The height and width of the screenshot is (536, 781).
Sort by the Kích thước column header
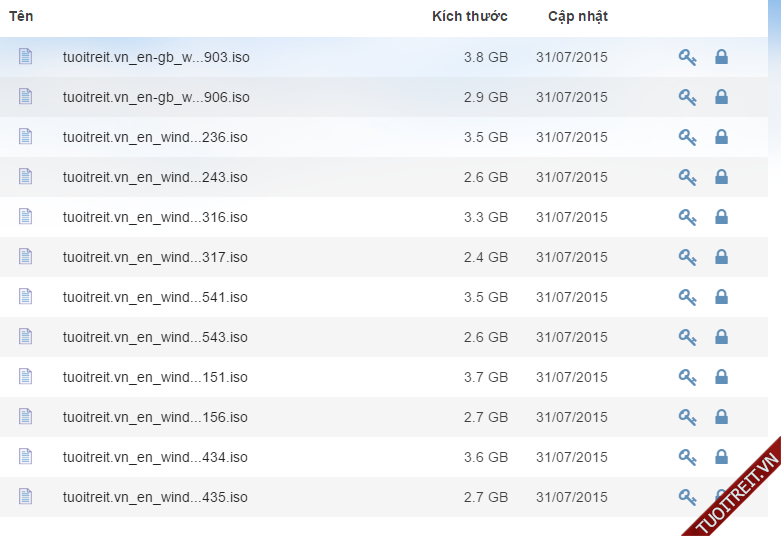pos(469,16)
